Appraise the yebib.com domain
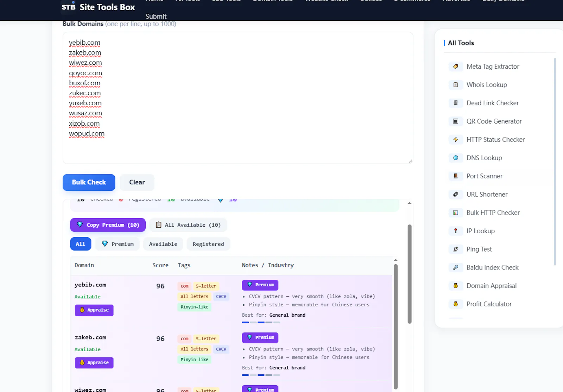Viewport: 563px width, 392px height. pos(94,310)
